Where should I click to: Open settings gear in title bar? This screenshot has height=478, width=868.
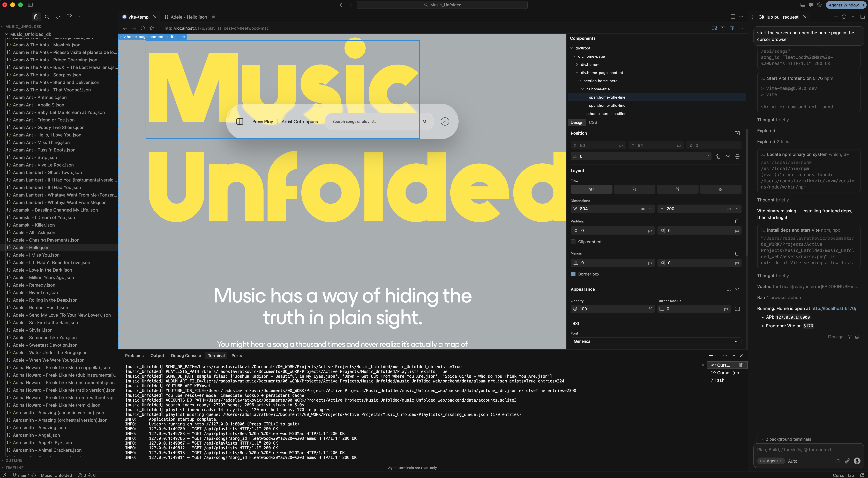tap(819, 5)
